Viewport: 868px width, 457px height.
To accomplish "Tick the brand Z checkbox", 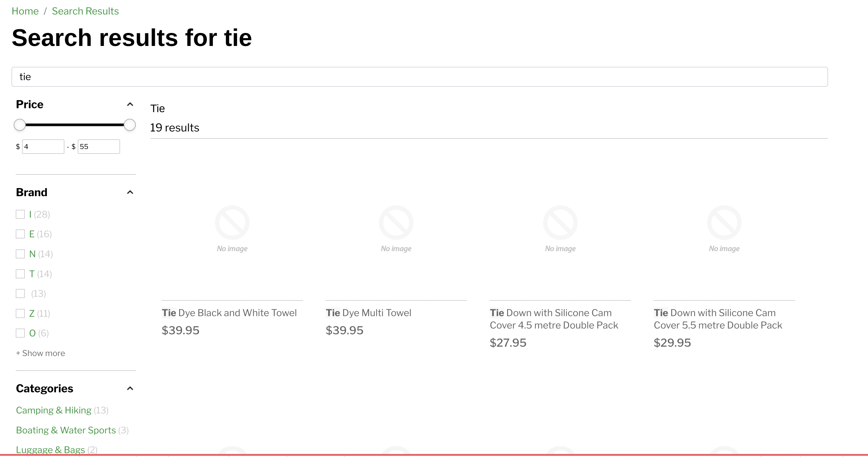I will pyautogui.click(x=20, y=313).
